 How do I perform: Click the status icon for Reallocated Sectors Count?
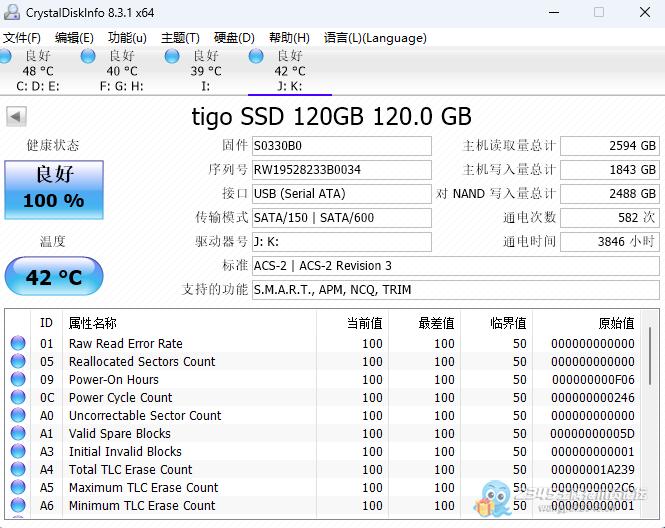(18, 361)
